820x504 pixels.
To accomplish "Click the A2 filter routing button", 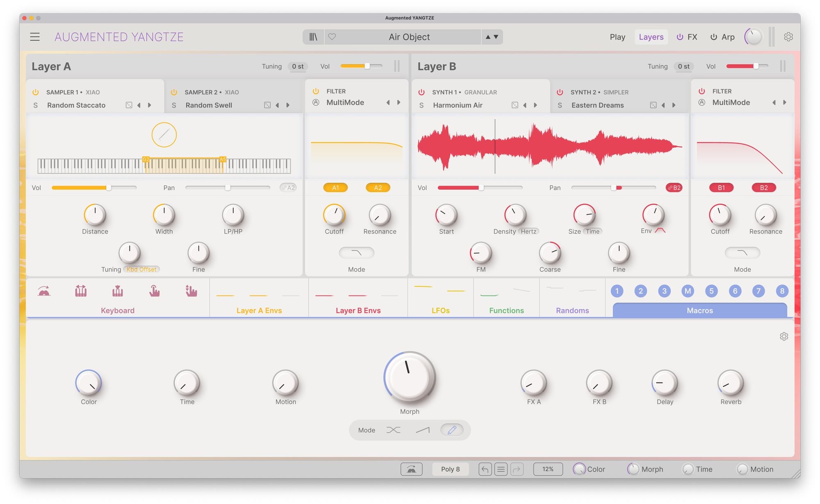I will point(378,188).
